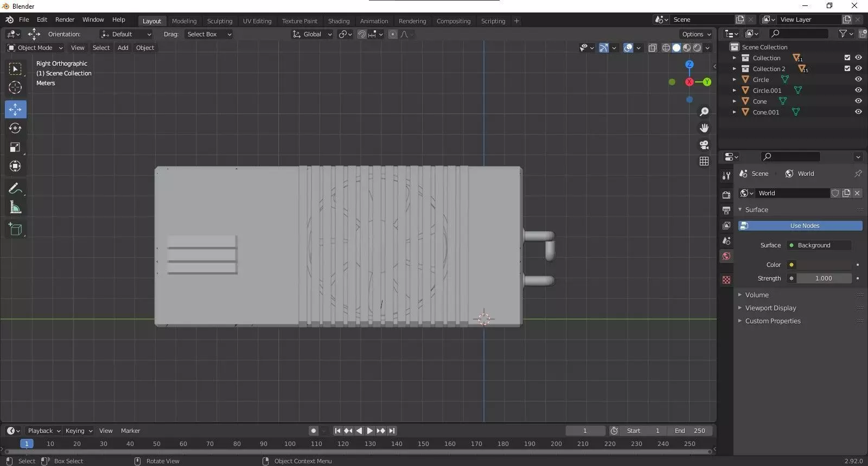This screenshot has width=868, height=466.
Task: Activate the Scale tool
Action: click(x=15, y=148)
